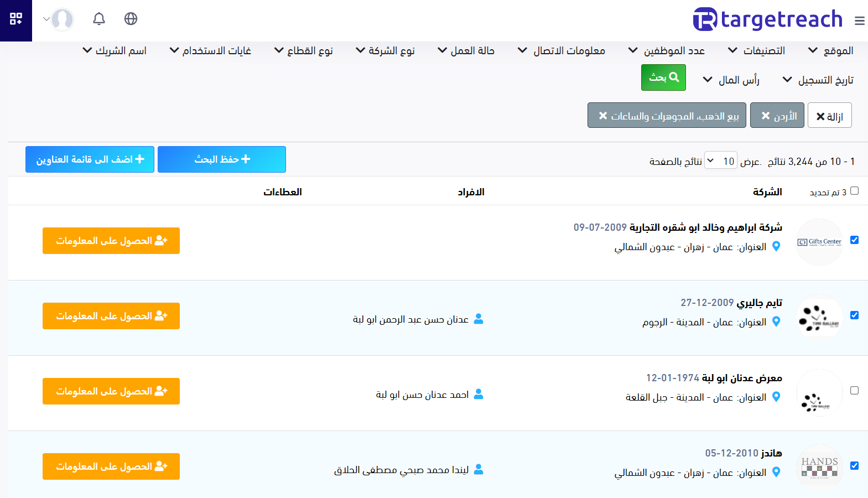The image size is (868, 498).
Task: Click the حفظ البحث button
Action: tap(222, 159)
